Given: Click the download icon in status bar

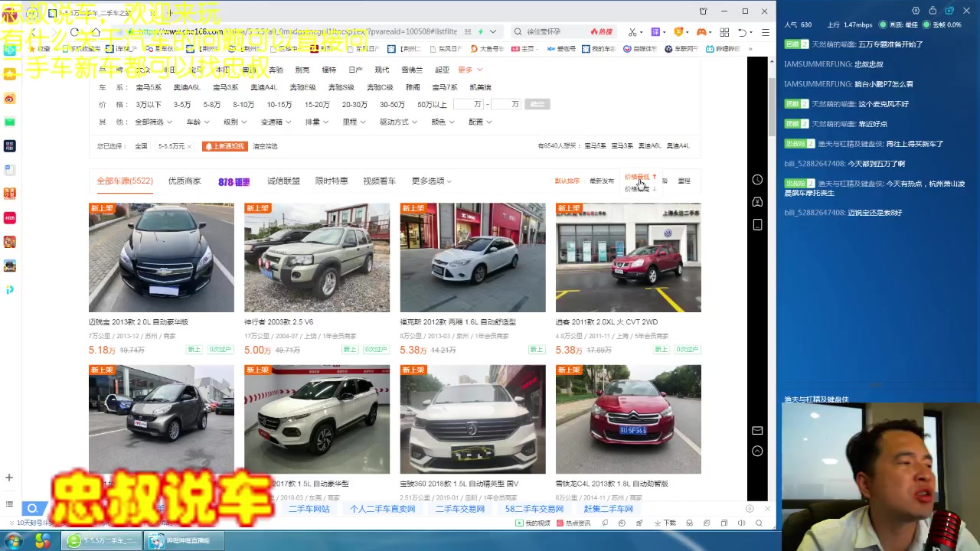Looking at the screenshot, I should tap(665, 523).
